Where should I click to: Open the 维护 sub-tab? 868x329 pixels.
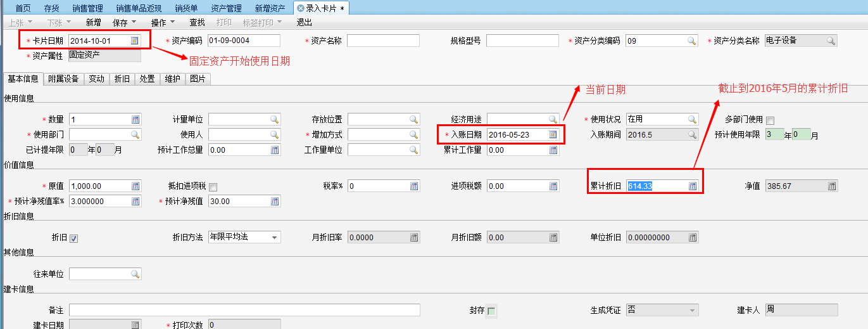pos(172,79)
